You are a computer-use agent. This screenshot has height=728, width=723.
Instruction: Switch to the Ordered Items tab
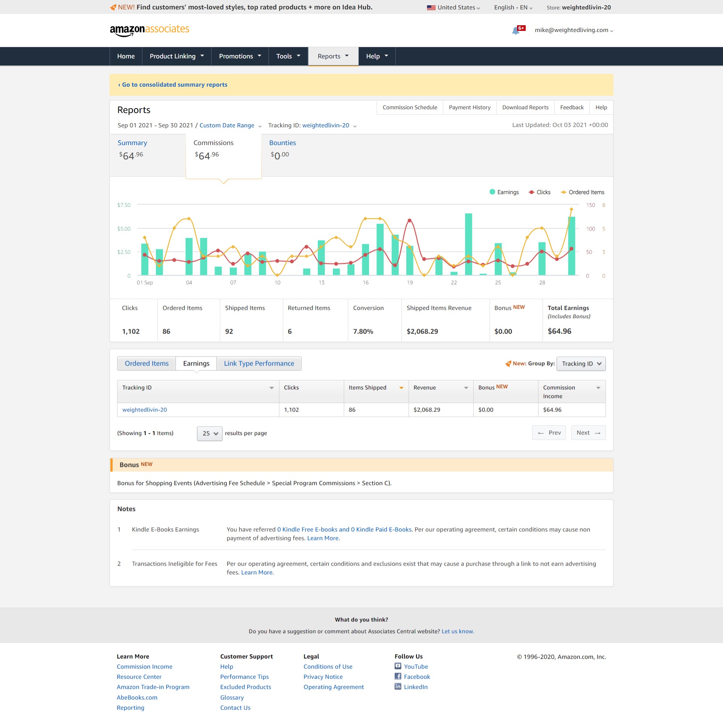146,364
